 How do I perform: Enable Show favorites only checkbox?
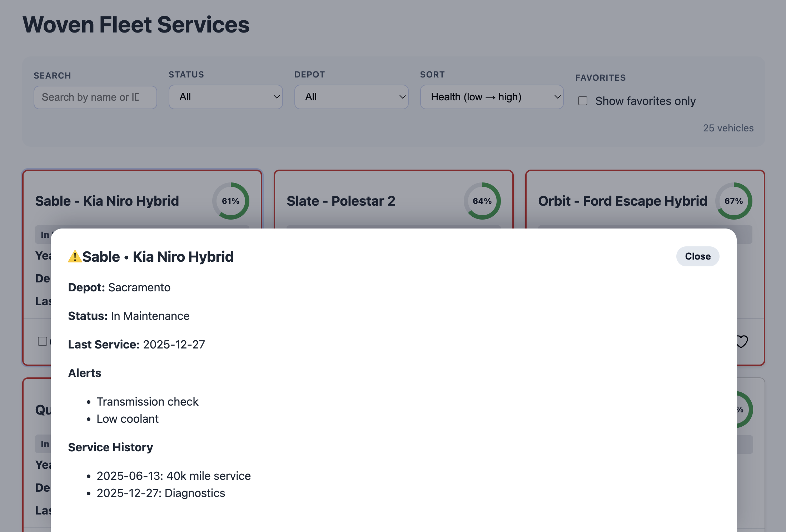[583, 101]
